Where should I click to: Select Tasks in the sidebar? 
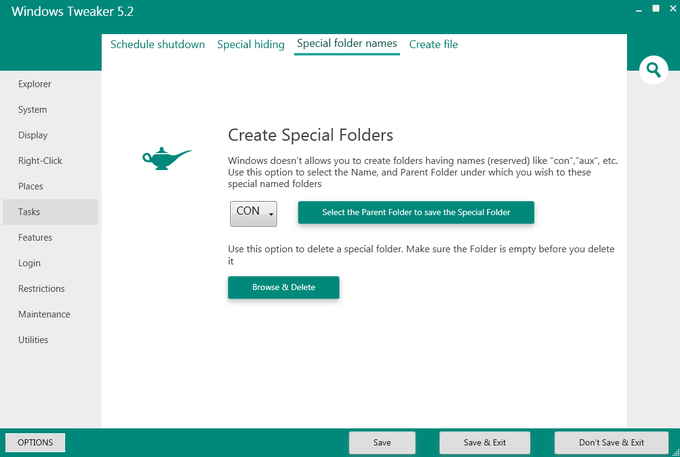click(x=50, y=212)
